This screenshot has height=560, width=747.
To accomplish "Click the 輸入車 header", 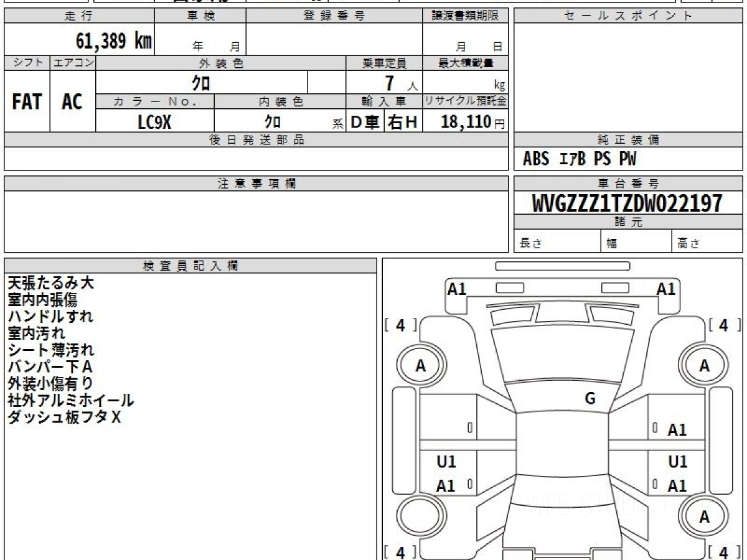I will [x=384, y=101].
